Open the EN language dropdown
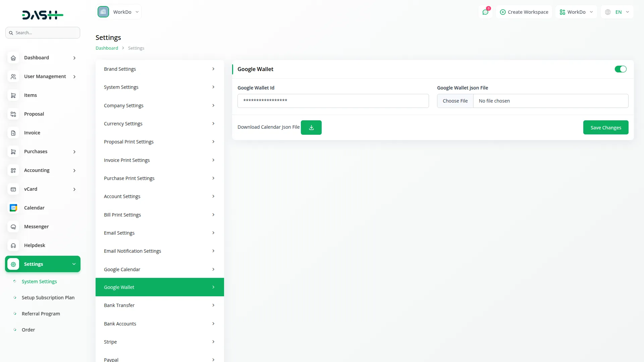Image resolution: width=644 pixels, height=362 pixels. pos(617,12)
